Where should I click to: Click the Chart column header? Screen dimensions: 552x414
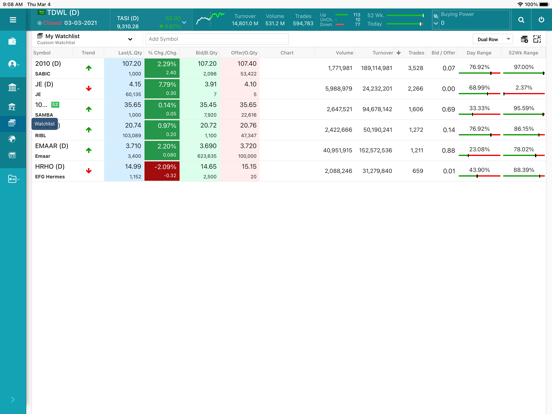(x=287, y=53)
